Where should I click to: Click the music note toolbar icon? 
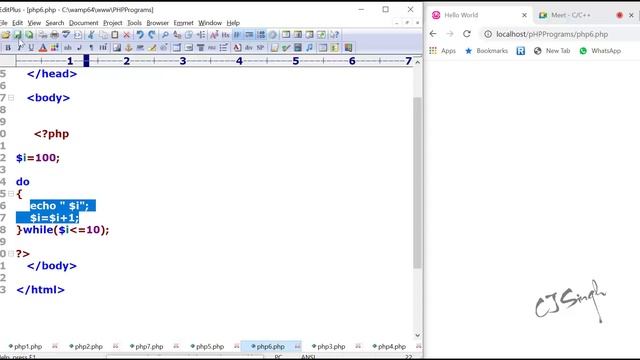click(309, 48)
